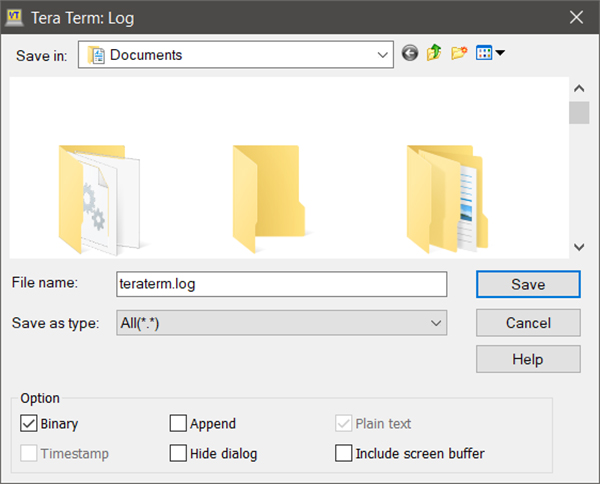Go up one folder level

434,54
